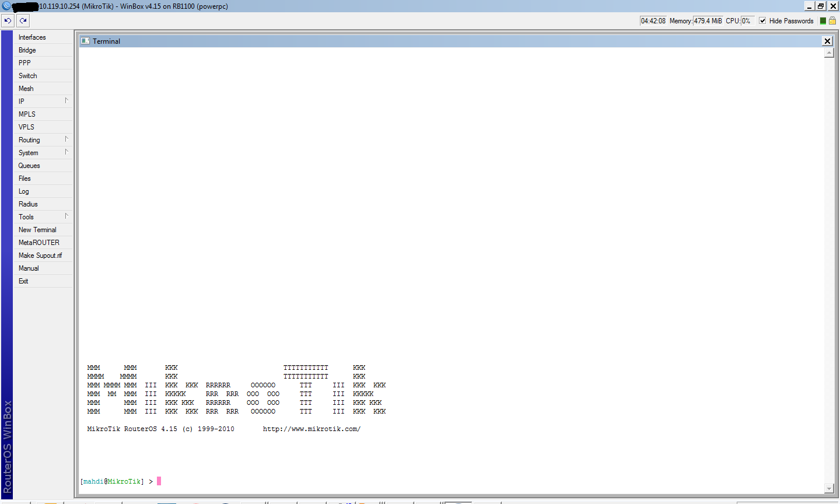The image size is (840, 504).
Task: Select Switch in the sidebar
Action: pyautogui.click(x=43, y=76)
